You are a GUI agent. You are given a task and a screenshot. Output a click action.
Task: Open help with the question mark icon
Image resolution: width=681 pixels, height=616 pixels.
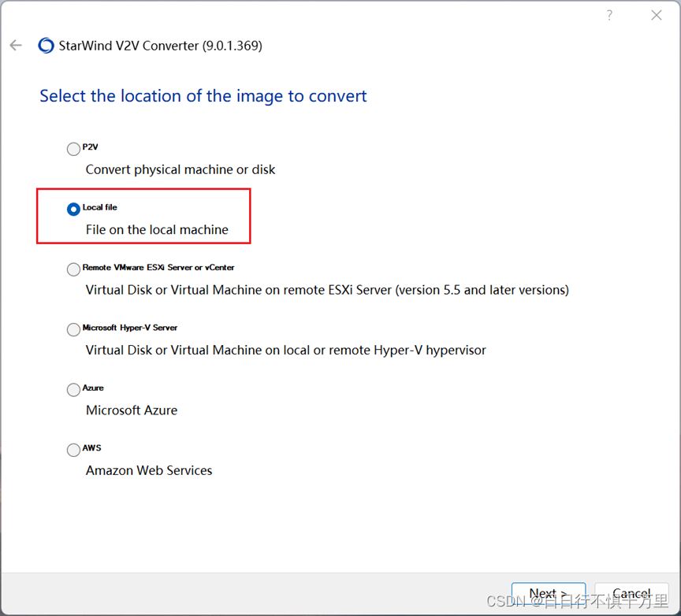coord(609,16)
